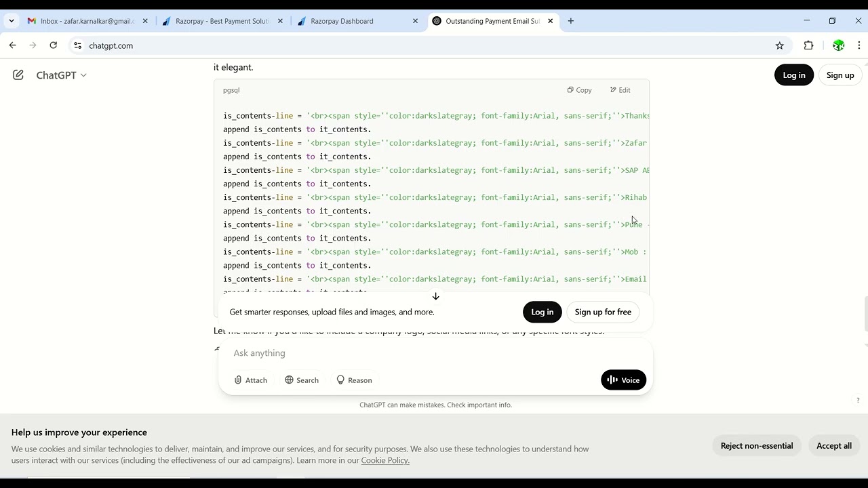Screen dimensions: 868x488
Task: Click the Ask anything message field
Action: [435, 353]
